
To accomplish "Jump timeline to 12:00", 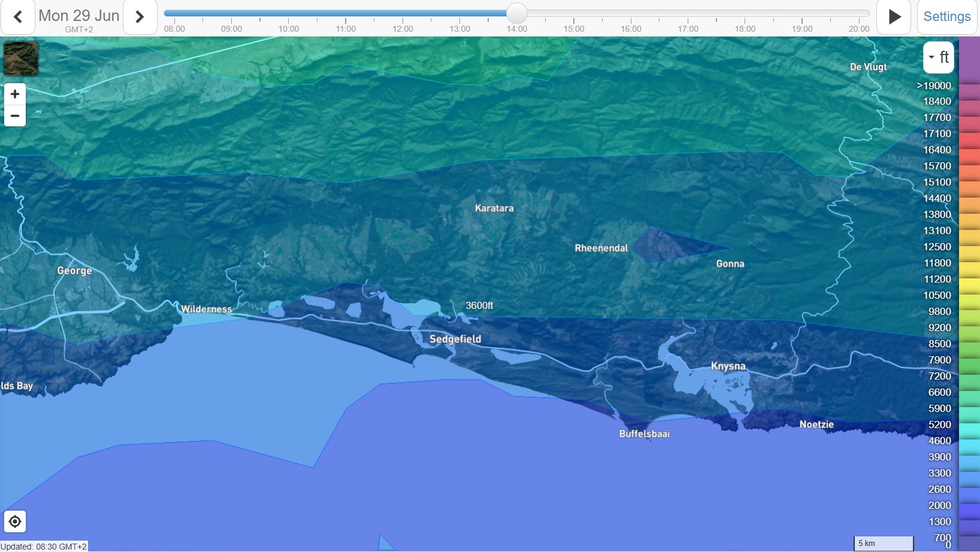I will (403, 29).
